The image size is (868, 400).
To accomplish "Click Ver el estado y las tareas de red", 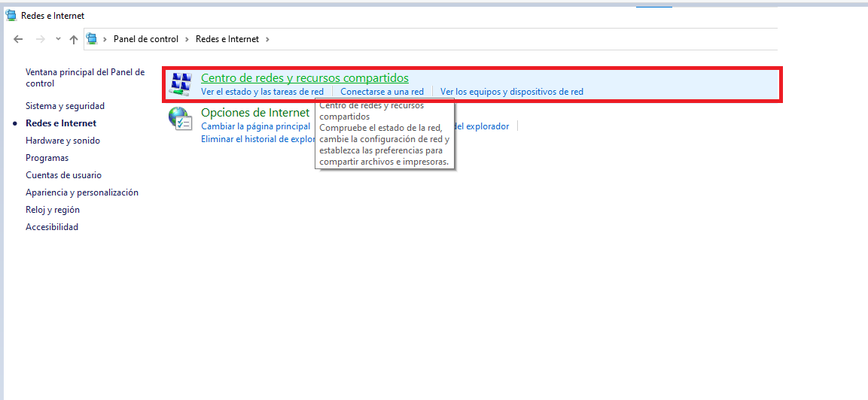I will pyautogui.click(x=263, y=92).
